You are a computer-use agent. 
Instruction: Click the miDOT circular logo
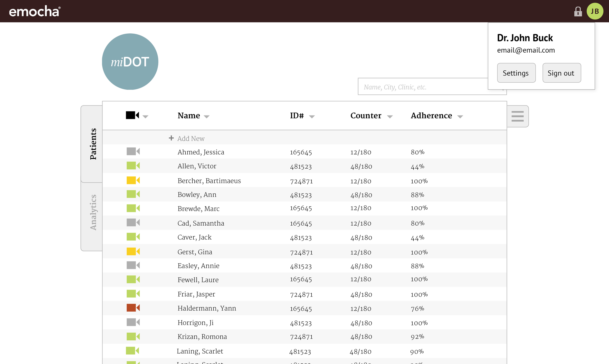click(x=130, y=62)
